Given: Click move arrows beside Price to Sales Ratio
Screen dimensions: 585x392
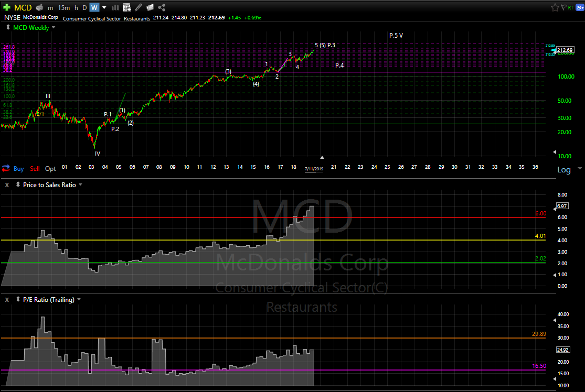Looking at the screenshot, I should tap(17, 184).
